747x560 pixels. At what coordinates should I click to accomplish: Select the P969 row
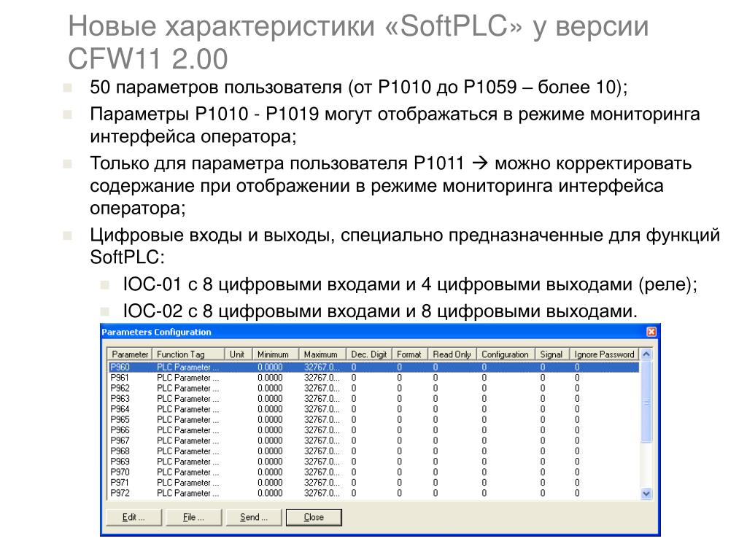(374, 462)
